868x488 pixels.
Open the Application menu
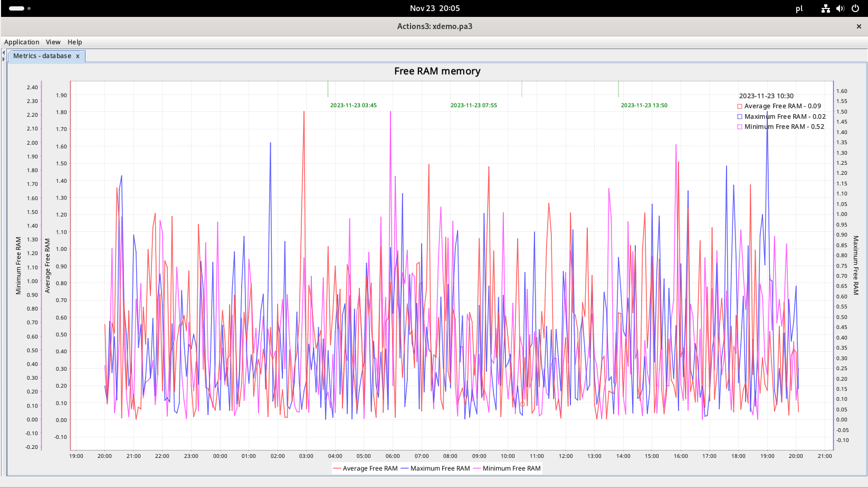22,42
